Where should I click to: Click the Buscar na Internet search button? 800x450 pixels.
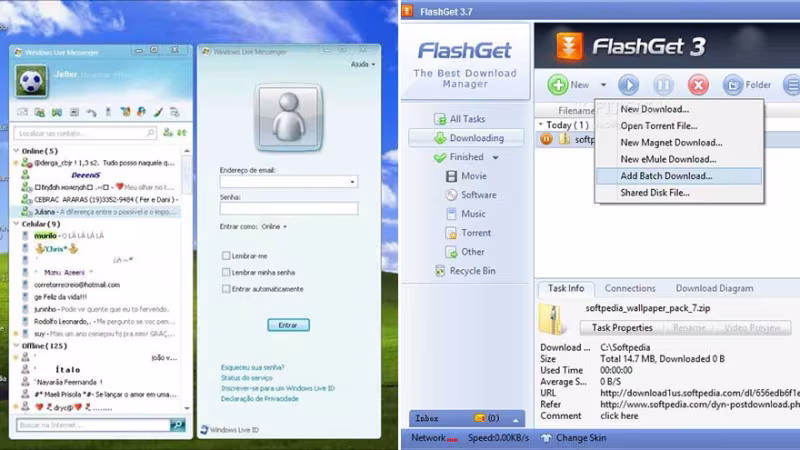click(178, 424)
